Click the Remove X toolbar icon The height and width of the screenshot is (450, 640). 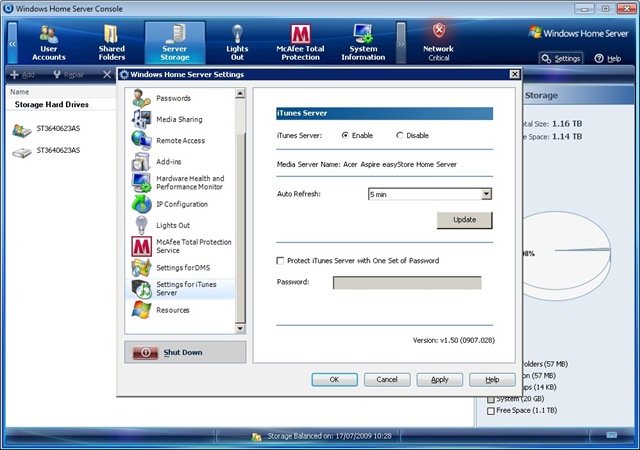(107, 74)
